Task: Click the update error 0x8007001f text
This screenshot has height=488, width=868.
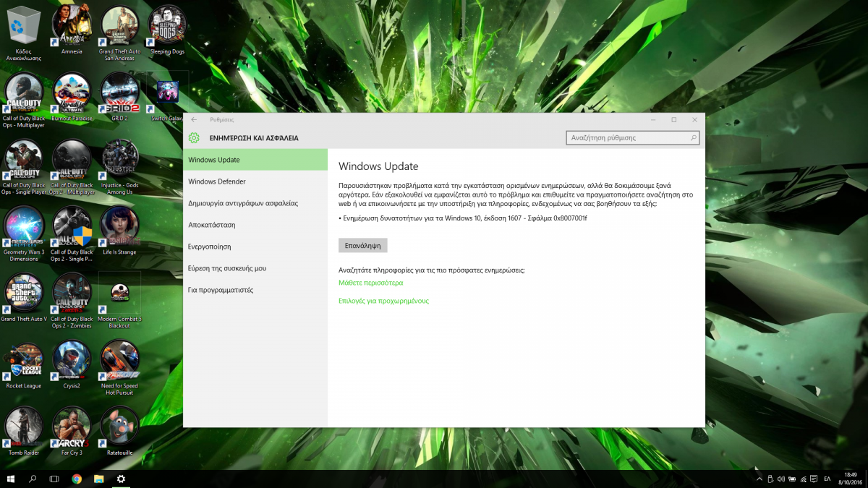Action: tap(463, 218)
